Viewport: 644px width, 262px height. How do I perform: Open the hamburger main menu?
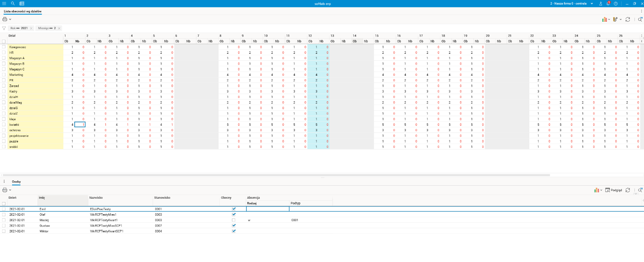point(4,3)
